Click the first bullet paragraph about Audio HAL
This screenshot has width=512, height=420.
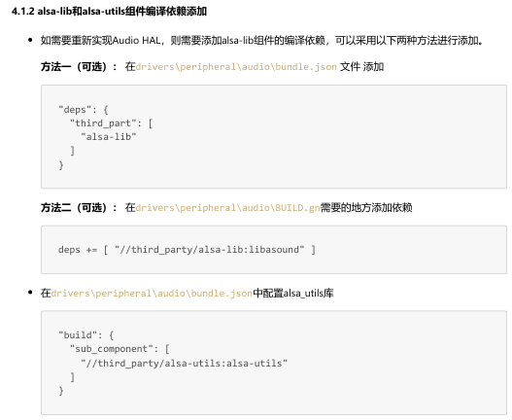[x=262, y=41]
